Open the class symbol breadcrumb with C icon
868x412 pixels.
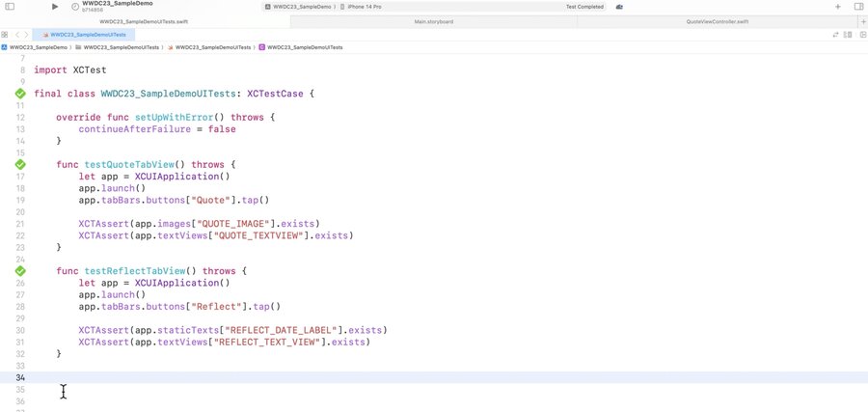(301, 47)
